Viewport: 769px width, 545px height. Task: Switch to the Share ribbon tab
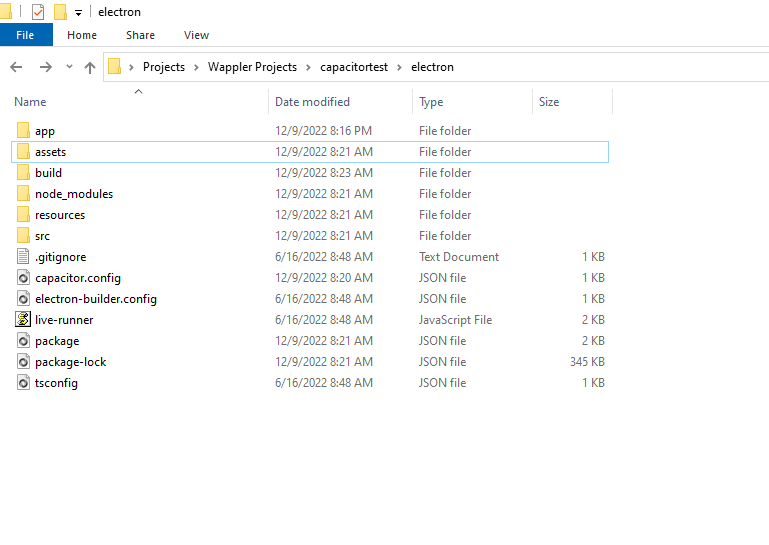140,35
